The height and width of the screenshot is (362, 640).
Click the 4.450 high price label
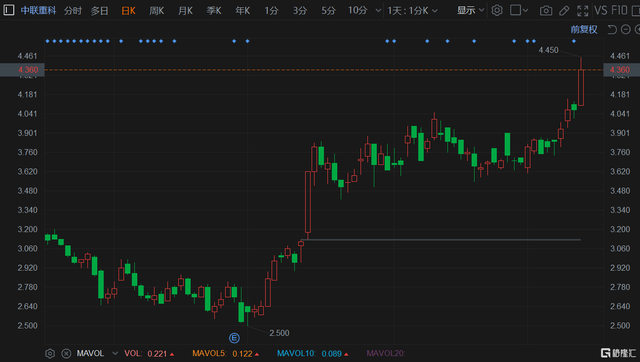tap(548, 50)
